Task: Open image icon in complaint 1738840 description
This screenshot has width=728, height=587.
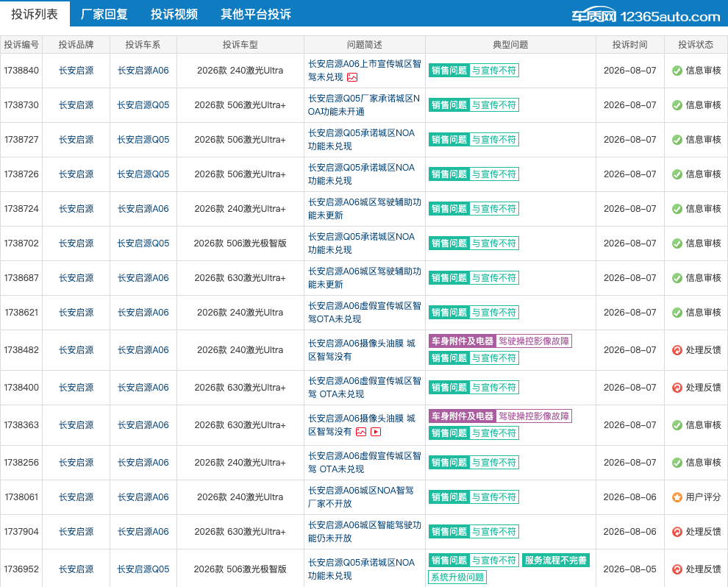Action: pyautogui.click(x=352, y=77)
